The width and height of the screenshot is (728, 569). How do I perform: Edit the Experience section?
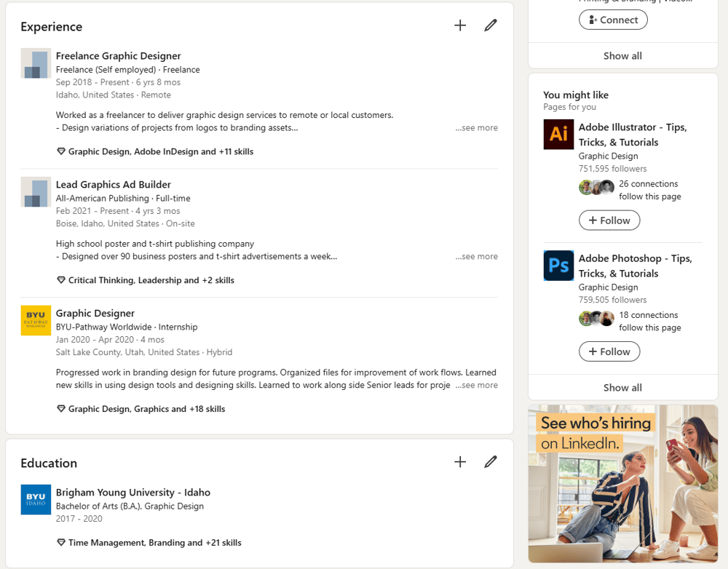[490, 25]
